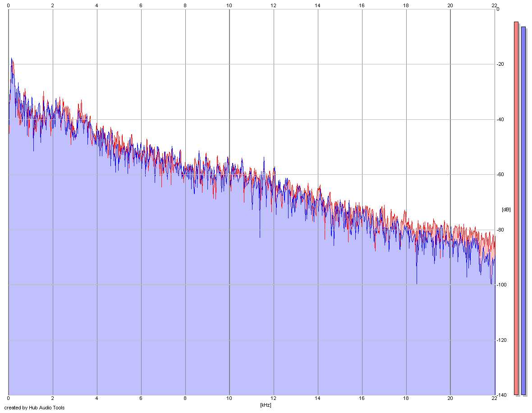Click the 0 kHz label on bottom axis
This screenshot has width=532, height=413.
pos(9,399)
